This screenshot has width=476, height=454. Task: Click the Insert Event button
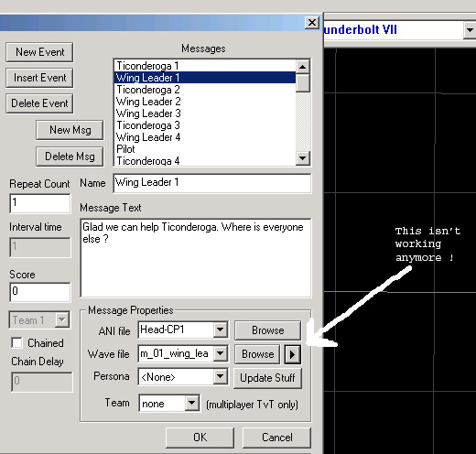tap(39, 78)
